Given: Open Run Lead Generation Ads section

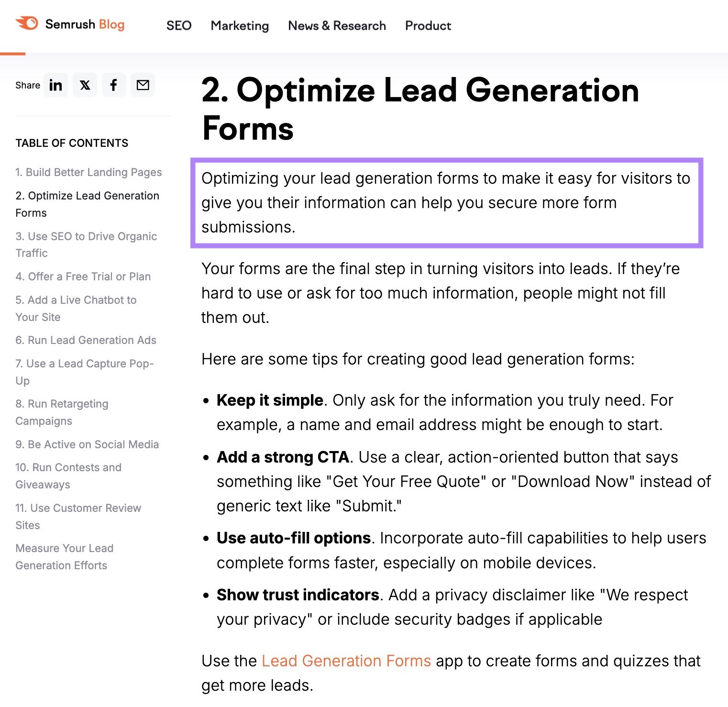Looking at the screenshot, I should coord(86,340).
